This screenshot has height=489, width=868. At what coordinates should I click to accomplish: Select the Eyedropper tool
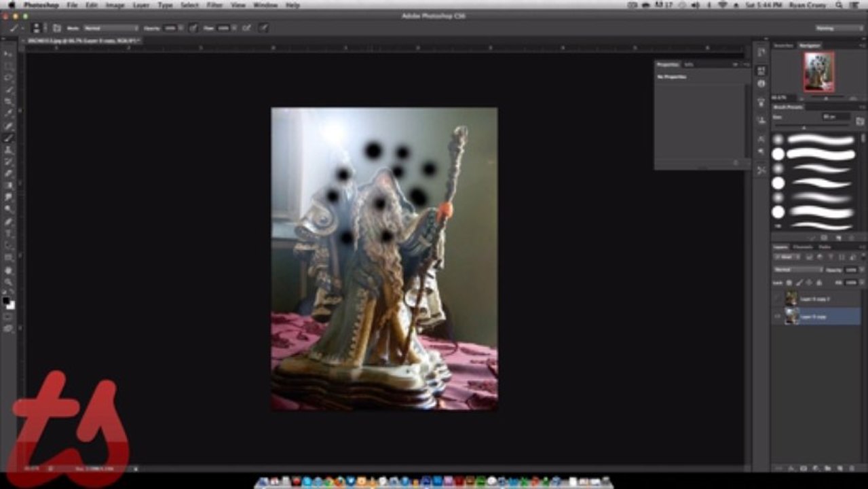coord(9,113)
